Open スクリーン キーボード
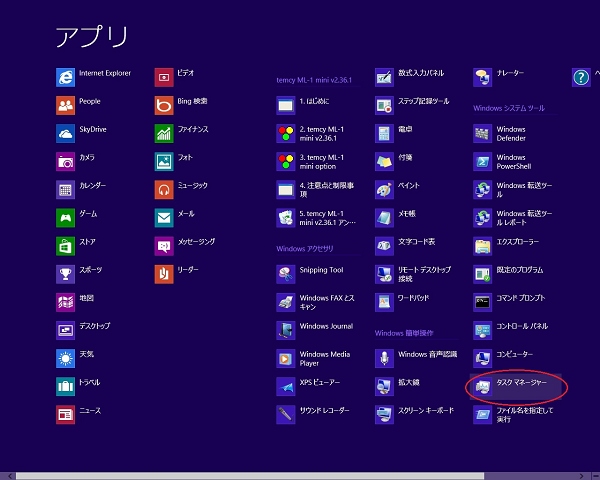This screenshot has width=600, height=480. (x=384, y=415)
